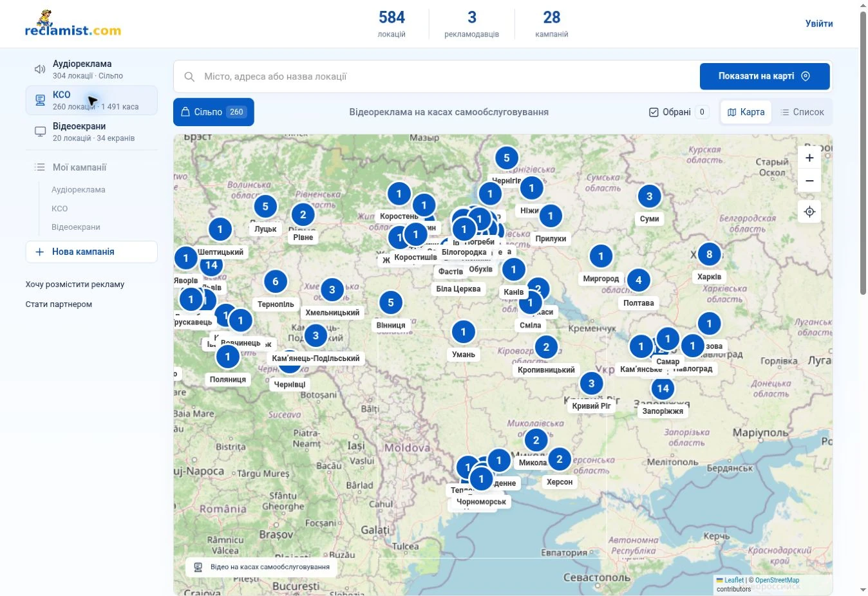The width and height of the screenshot is (868, 596).
Task: Open the Суми cluster marker with 3
Action: click(649, 196)
